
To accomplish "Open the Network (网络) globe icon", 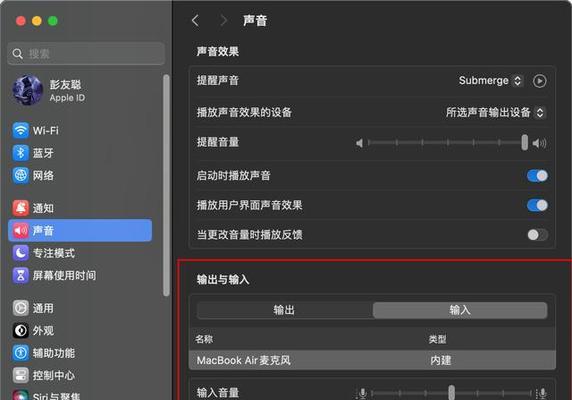I will (20, 175).
